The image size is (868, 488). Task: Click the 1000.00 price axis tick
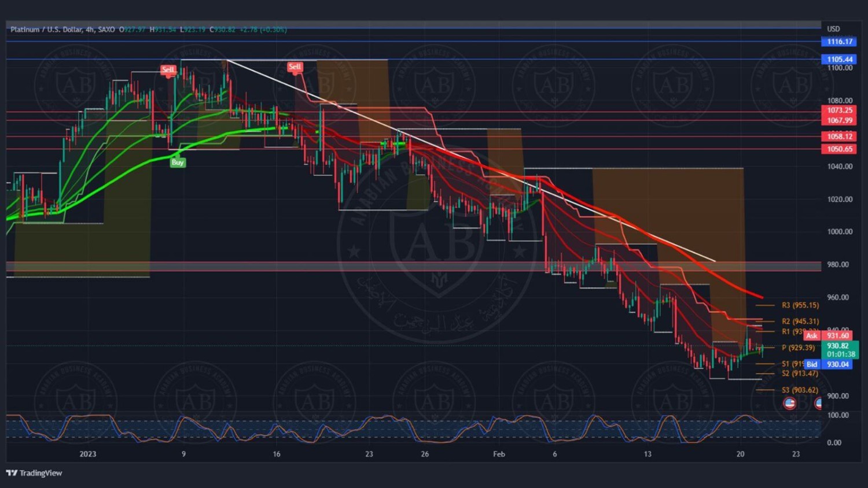coord(840,232)
